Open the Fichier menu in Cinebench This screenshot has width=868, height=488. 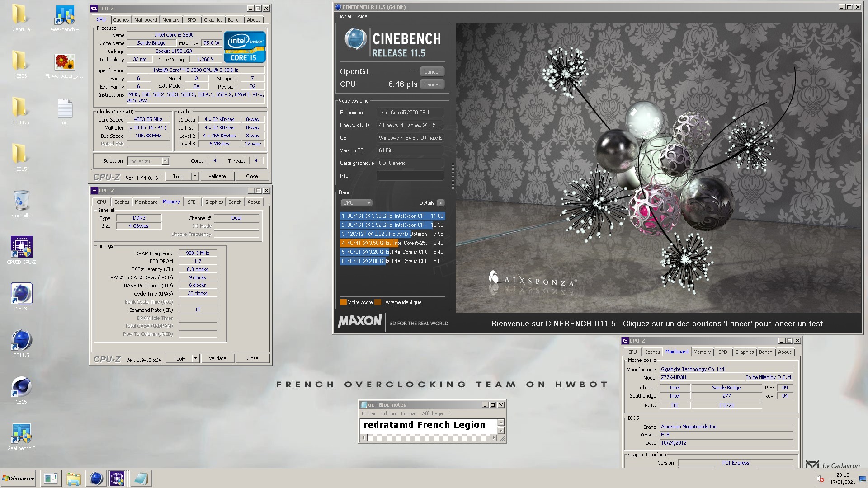coord(344,16)
